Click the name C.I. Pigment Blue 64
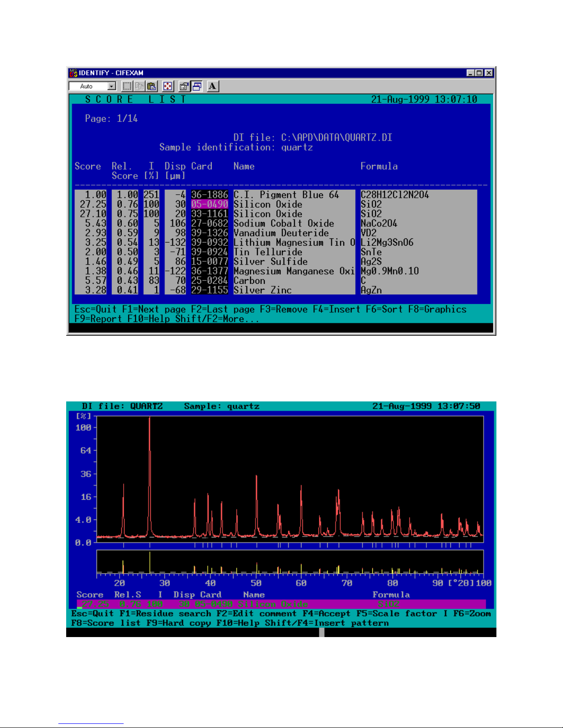The image size is (563, 728). click(x=286, y=195)
